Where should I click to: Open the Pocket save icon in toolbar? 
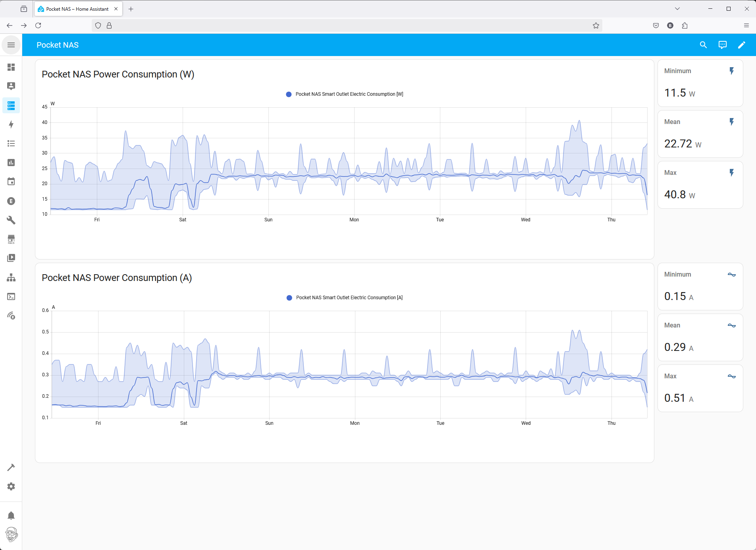pyautogui.click(x=656, y=25)
